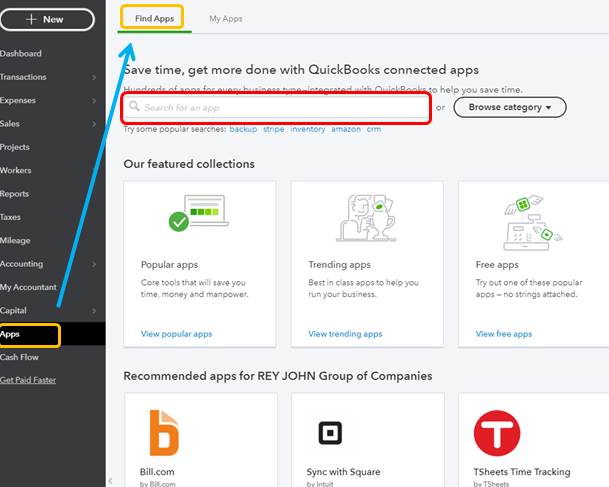The image size is (609, 487).
Task: Click the plus icon on New button
Action: pyautogui.click(x=31, y=19)
